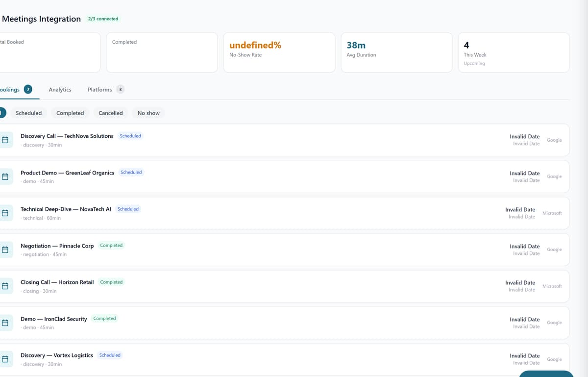Click Scheduled badge on TechNova Solutions row
The width and height of the screenshot is (588, 377).
point(130,136)
